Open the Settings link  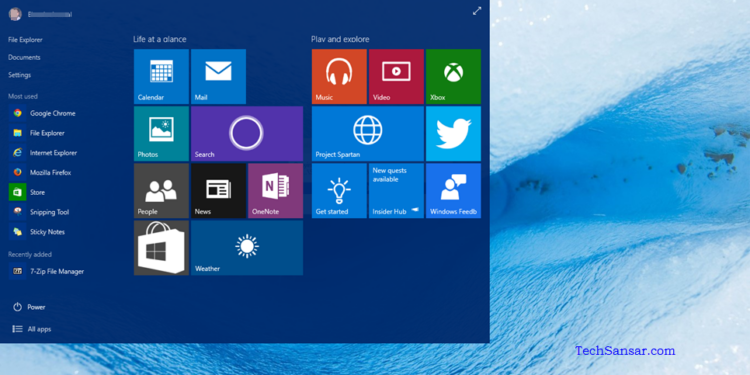(20, 75)
